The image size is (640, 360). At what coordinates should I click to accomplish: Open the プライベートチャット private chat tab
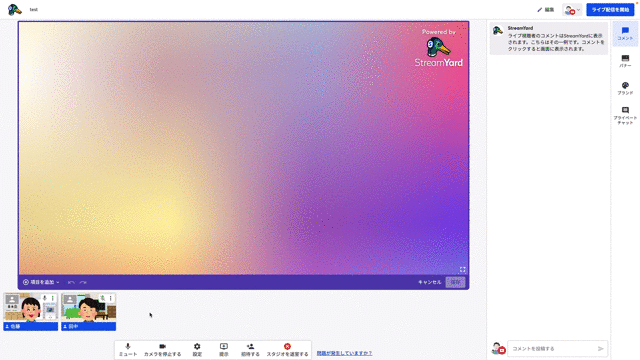point(625,115)
